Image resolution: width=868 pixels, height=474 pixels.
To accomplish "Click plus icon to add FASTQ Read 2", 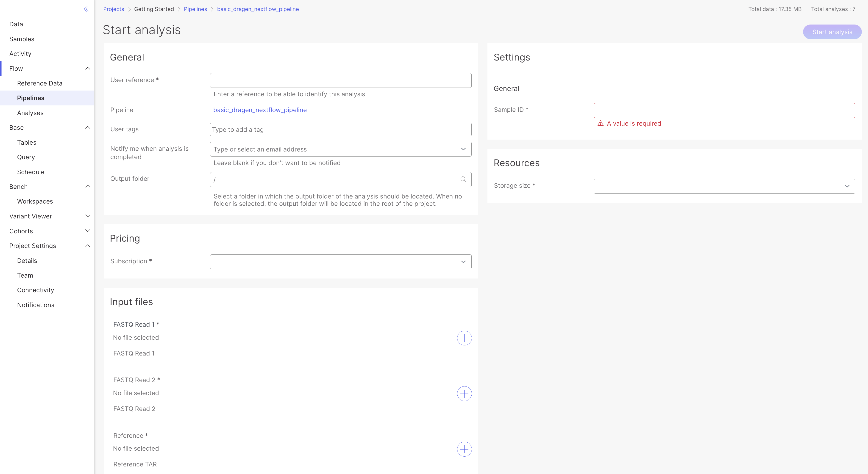I will [x=464, y=394].
